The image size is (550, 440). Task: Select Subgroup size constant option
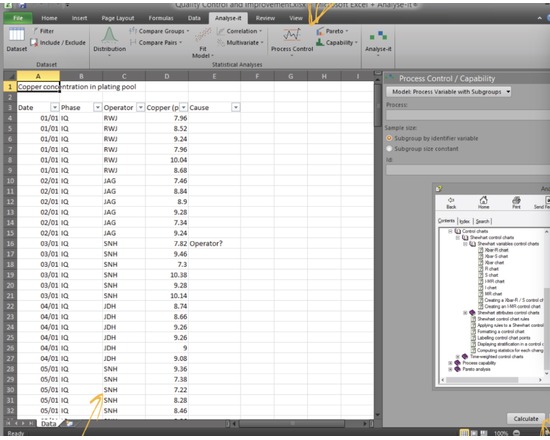422,149
